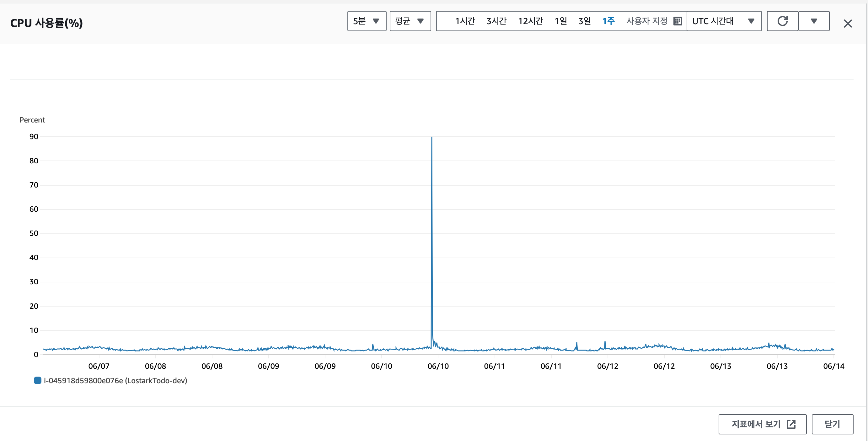868x441 pixels.
Task: Open the calendar icon for custom range
Action: click(x=678, y=21)
